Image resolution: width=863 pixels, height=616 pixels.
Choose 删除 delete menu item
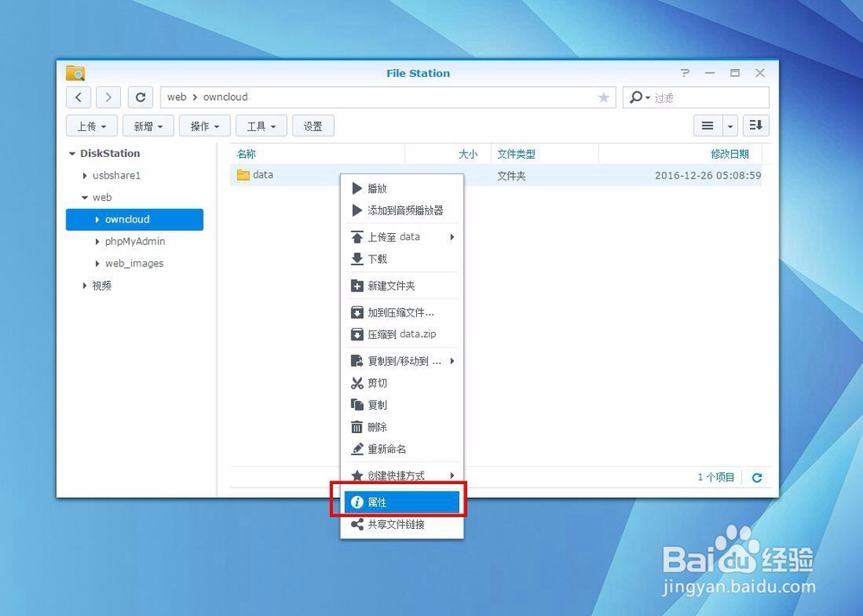tap(402, 427)
